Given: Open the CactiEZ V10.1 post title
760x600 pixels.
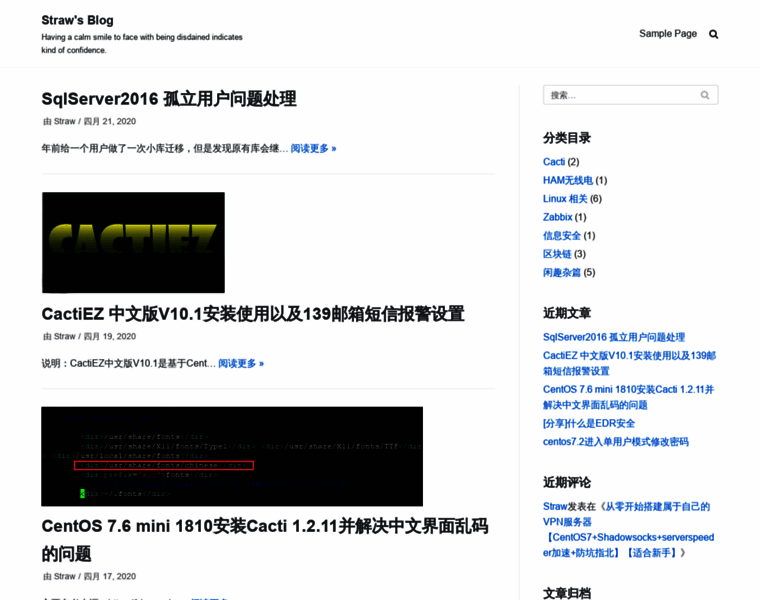Looking at the screenshot, I should point(253,314).
